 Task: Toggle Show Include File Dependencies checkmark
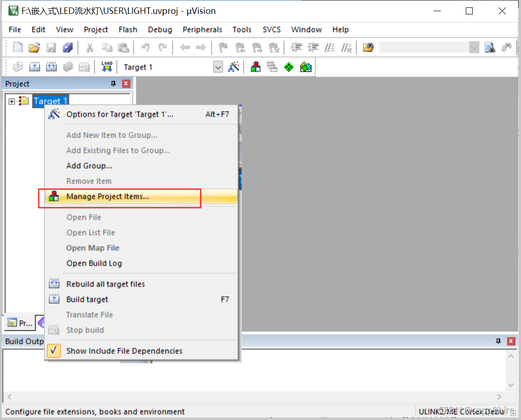point(54,351)
